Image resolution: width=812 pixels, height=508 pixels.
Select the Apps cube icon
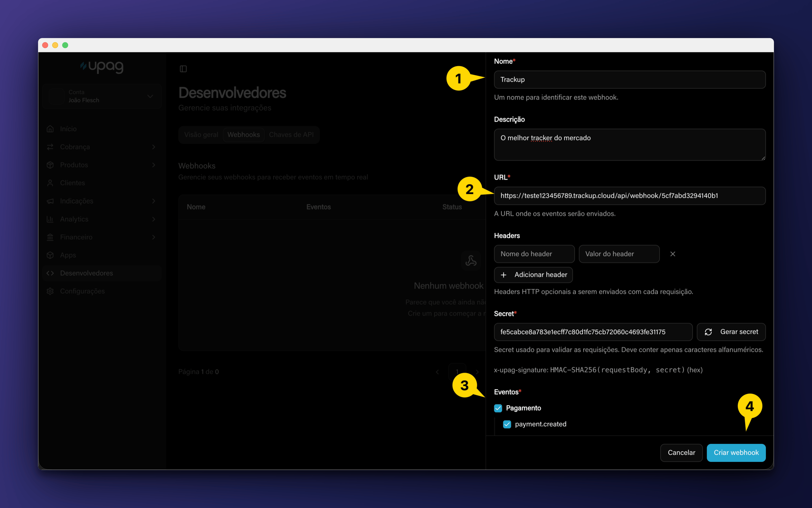tap(50, 255)
